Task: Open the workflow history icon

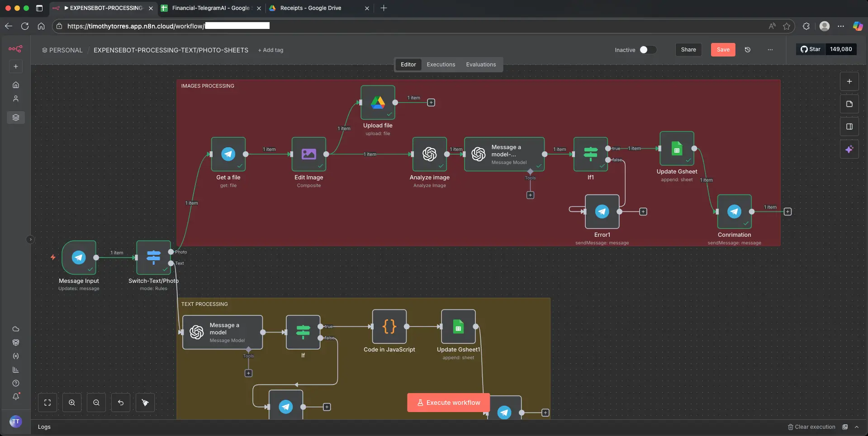Action: pos(748,50)
